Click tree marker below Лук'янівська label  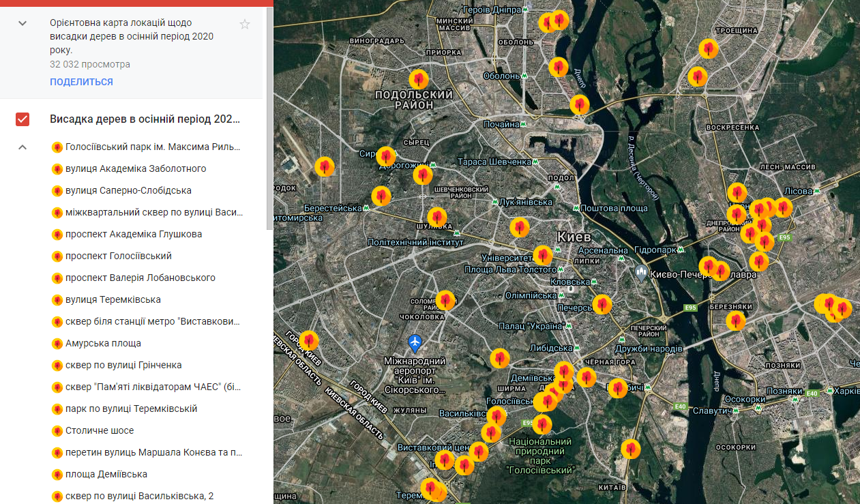[x=520, y=227]
